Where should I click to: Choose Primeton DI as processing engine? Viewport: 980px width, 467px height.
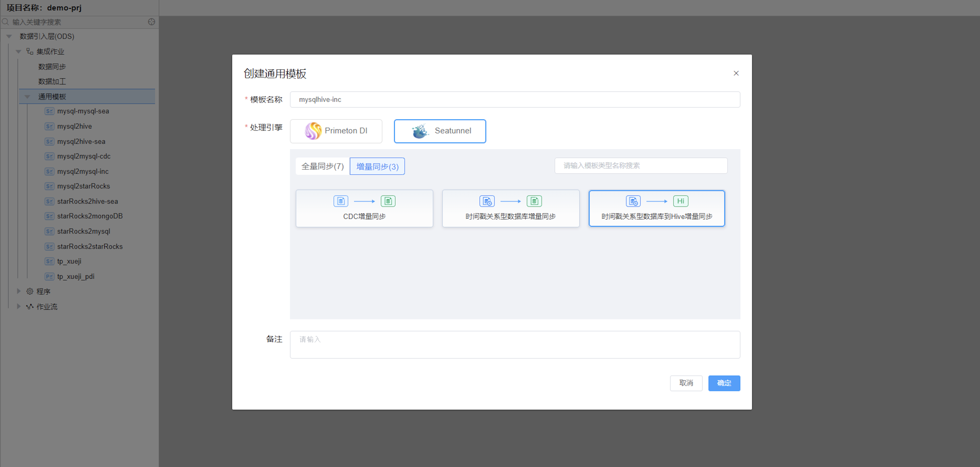point(336,131)
